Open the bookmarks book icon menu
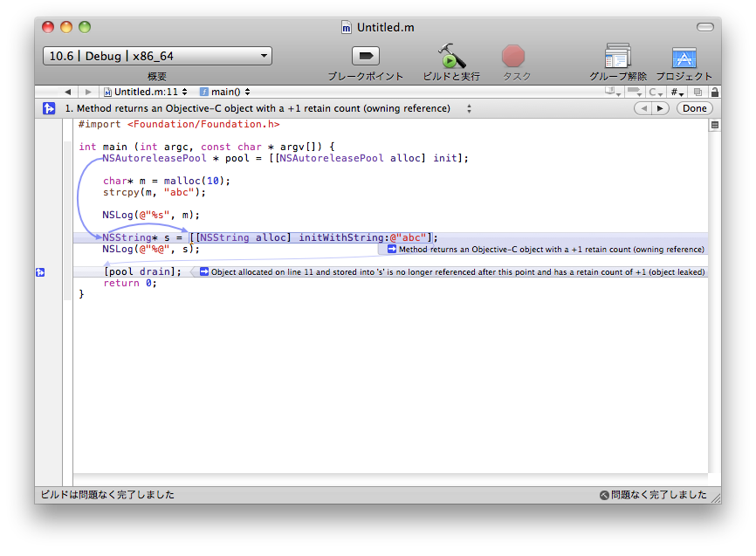 pos(613,92)
